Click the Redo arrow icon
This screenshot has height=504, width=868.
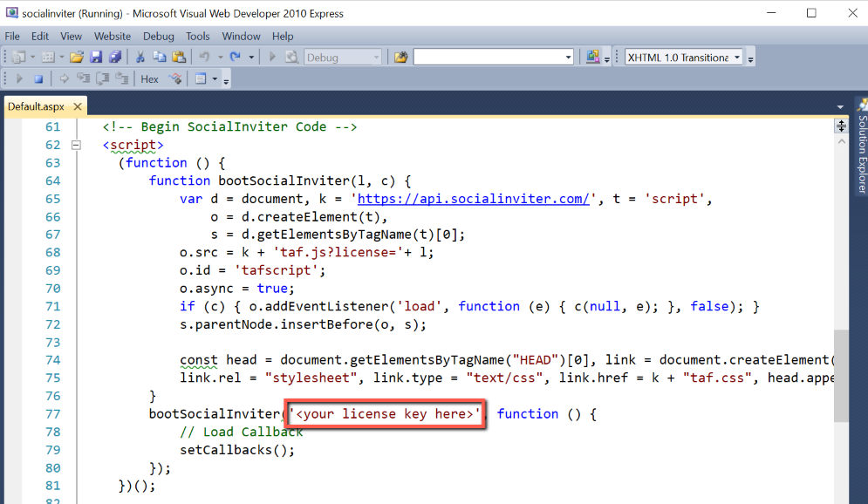click(x=236, y=57)
